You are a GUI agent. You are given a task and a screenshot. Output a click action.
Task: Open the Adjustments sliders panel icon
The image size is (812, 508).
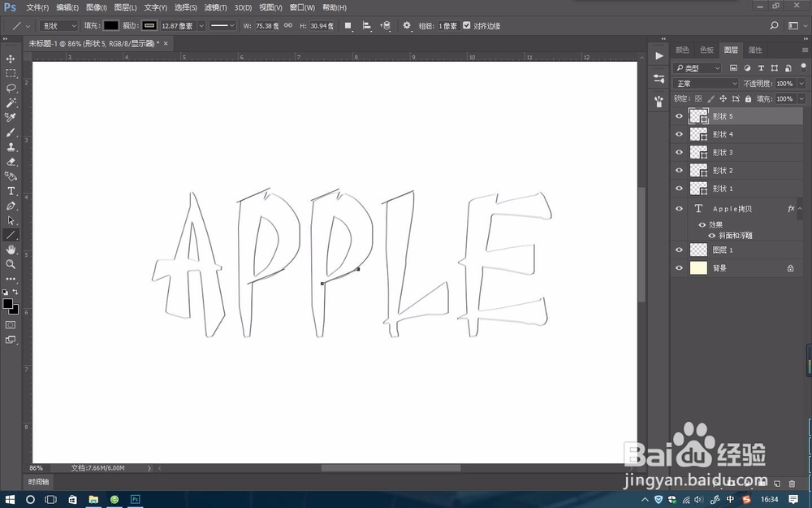[x=659, y=79]
